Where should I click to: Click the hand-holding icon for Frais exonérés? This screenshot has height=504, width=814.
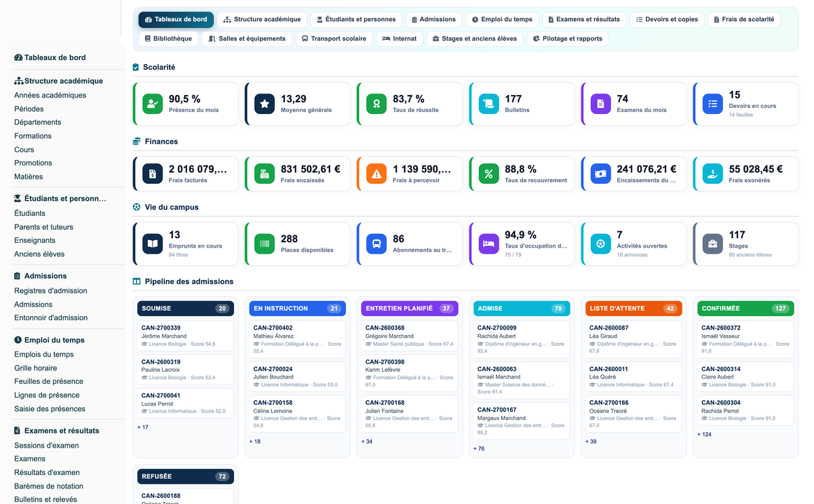[712, 174]
